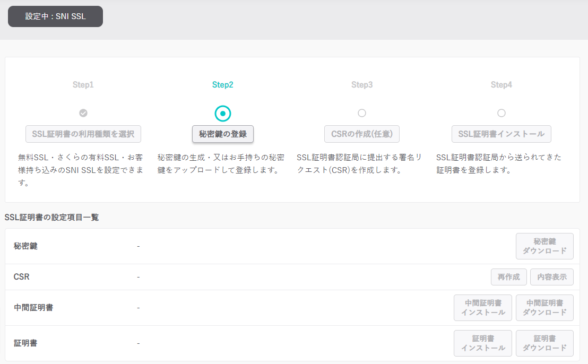
Task: Select the active Step2 radio indicator
Action: pyautogui.click(x=223, y=113)
